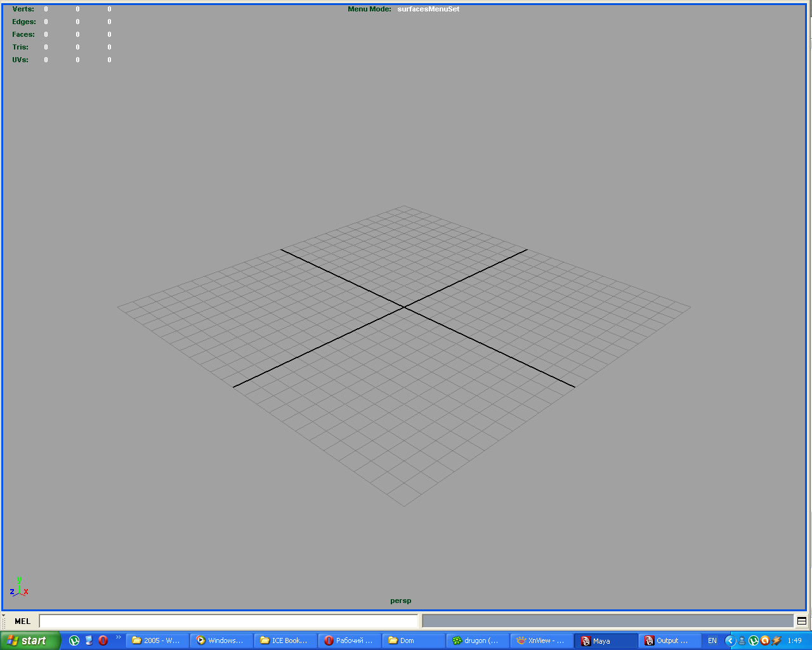812x650 pixels.
Task: Switch to XnView taskbar window
Action: point(542,640)
